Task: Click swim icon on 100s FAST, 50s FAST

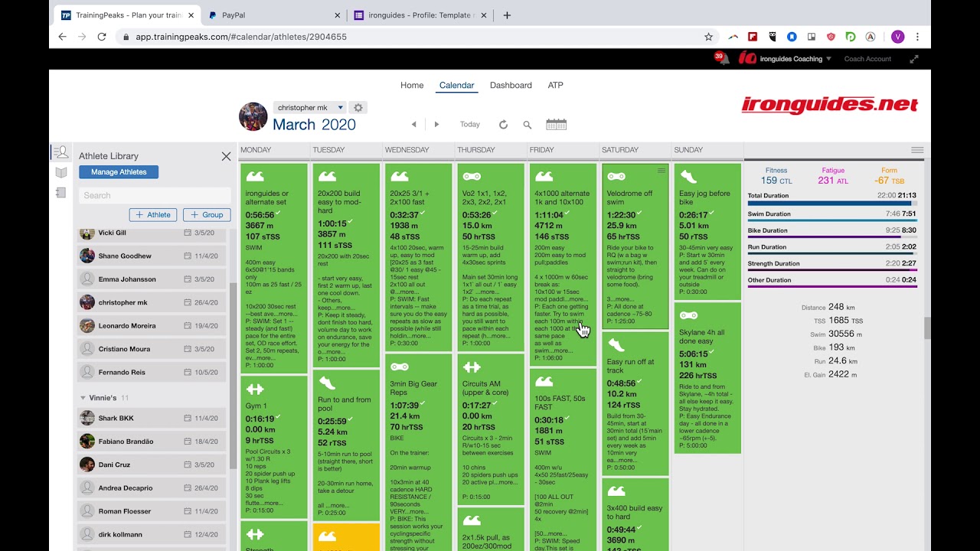Action: pyautogui.click(x=544, y=382)
